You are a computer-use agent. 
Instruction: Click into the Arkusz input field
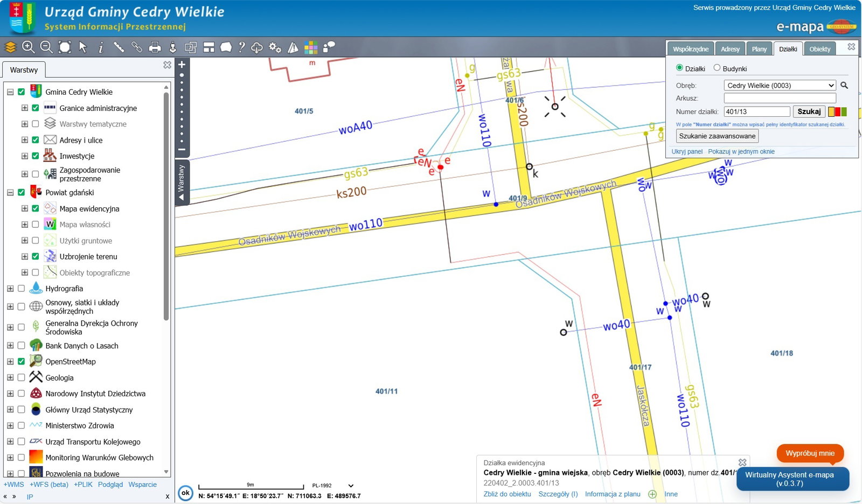coord(780,99)
